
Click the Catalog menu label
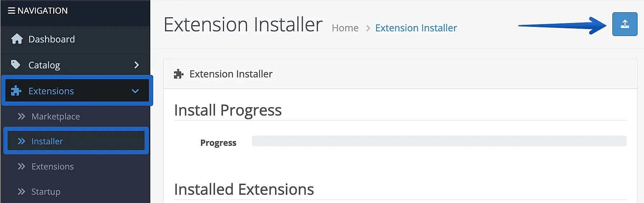[x=44, y=65]
